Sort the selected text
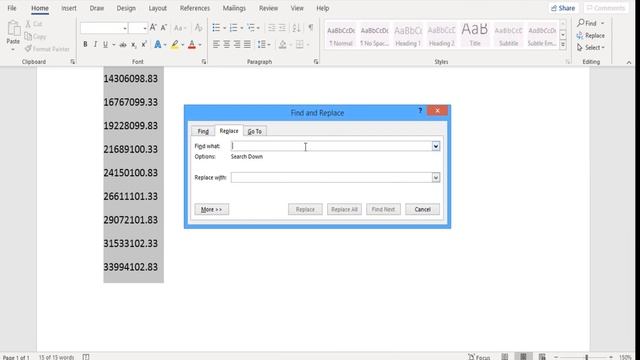Image resolution: width=640 pixels, height=360 pixels. click(x=296, y=28)
